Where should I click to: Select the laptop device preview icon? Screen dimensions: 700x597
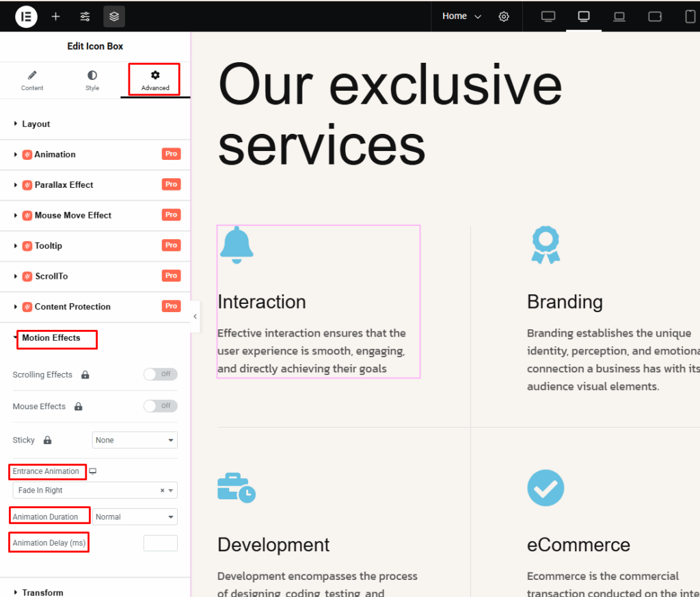[619, 16]
